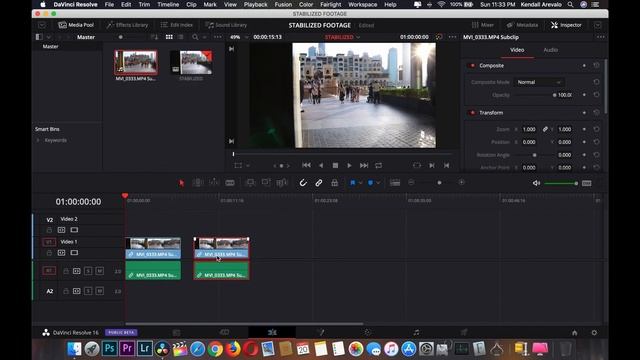Toggle Linked Selection chain icon
The height and width of the screenshot is (360, 640).
(319, 183)
